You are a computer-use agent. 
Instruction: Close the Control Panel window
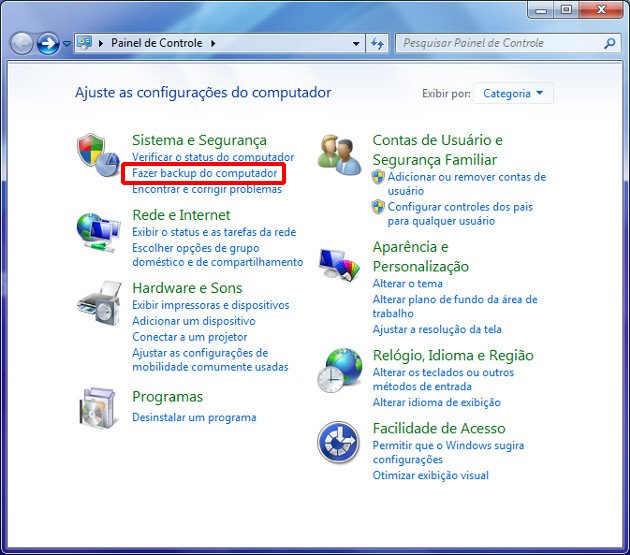(601, 10)
